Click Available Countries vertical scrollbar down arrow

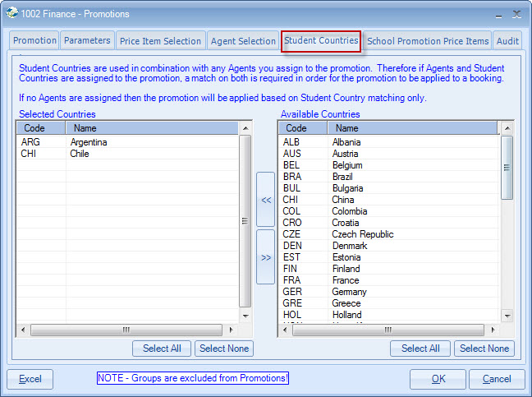click(507, 315)
